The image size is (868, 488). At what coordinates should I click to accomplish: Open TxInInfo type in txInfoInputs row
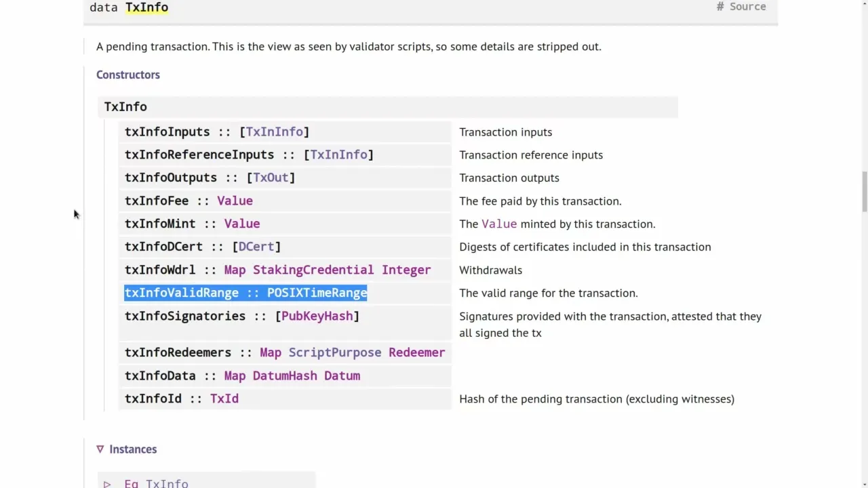[274, 132]
